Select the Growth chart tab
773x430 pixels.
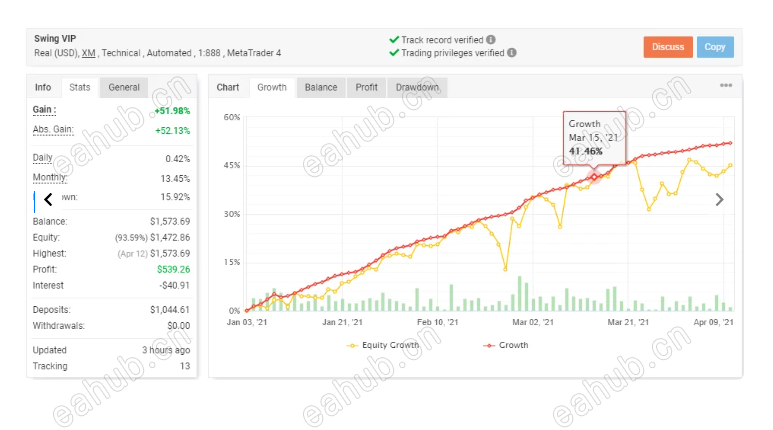point(272,87)
